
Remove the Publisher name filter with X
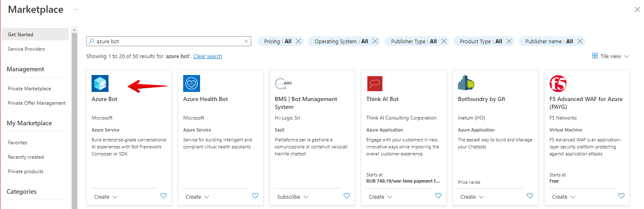pyautogui.click(x=580, y=41)
